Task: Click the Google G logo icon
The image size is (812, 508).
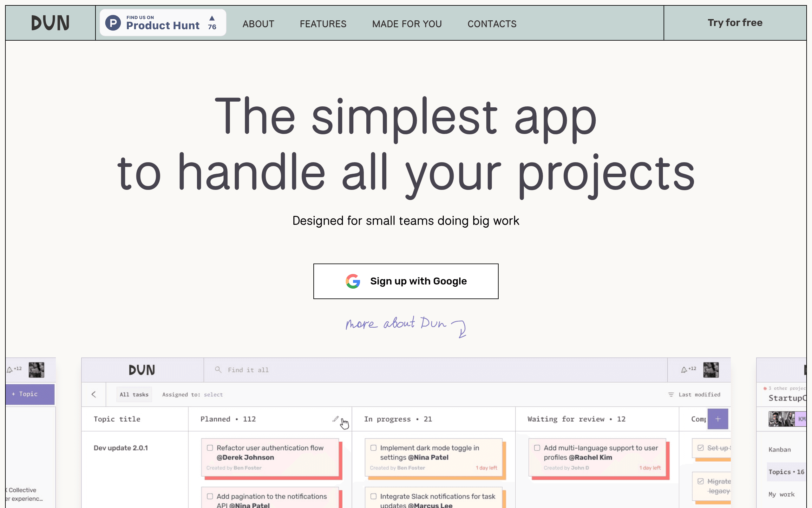Action: click(x=353, y=281)
